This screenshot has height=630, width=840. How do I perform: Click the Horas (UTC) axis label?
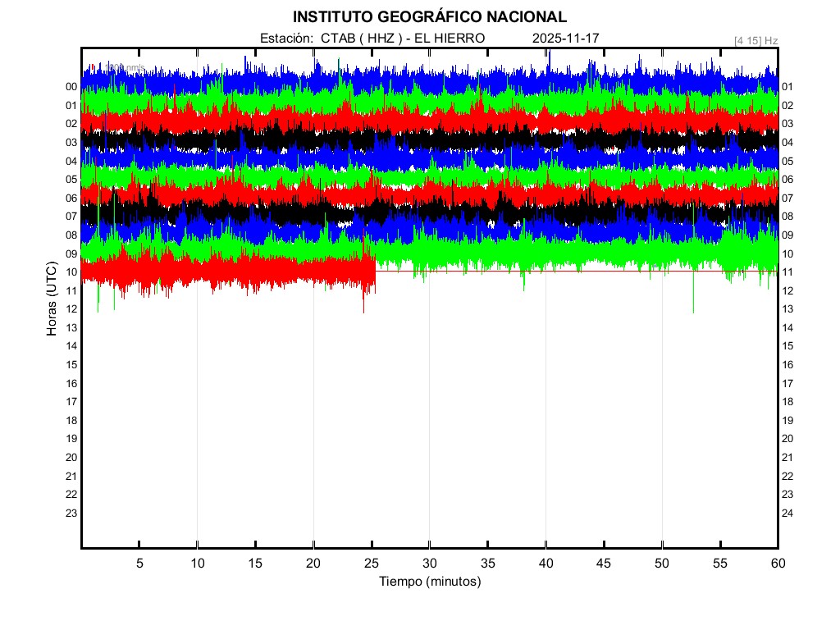[51, 300]
